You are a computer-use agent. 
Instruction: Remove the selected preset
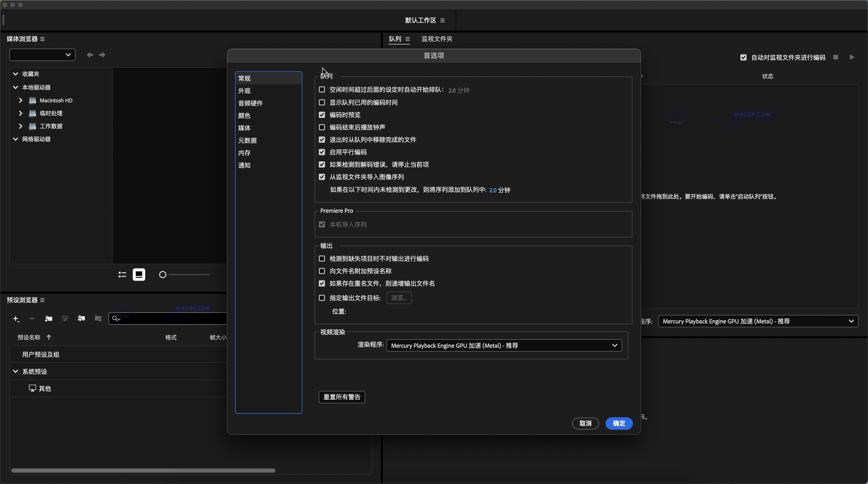32,319
